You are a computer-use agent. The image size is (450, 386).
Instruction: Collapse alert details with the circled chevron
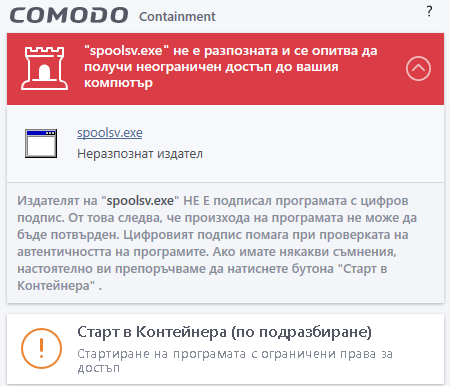click(418, 68)
